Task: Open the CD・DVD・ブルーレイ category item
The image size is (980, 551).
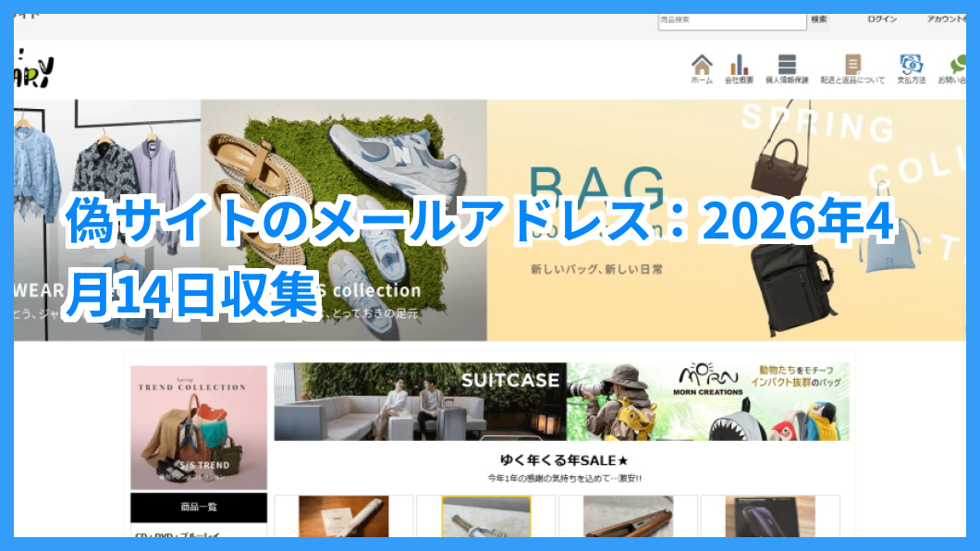Action: tap(176, 534)
